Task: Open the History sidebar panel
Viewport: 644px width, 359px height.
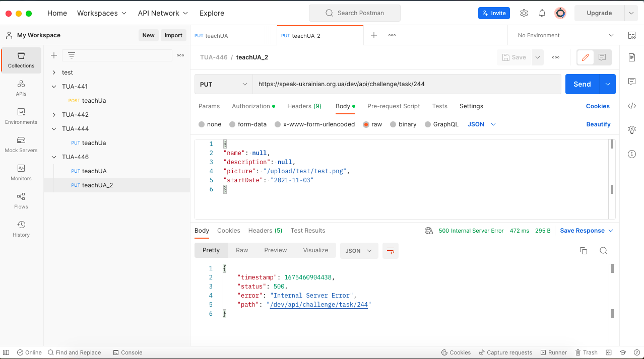Action: 21,229
